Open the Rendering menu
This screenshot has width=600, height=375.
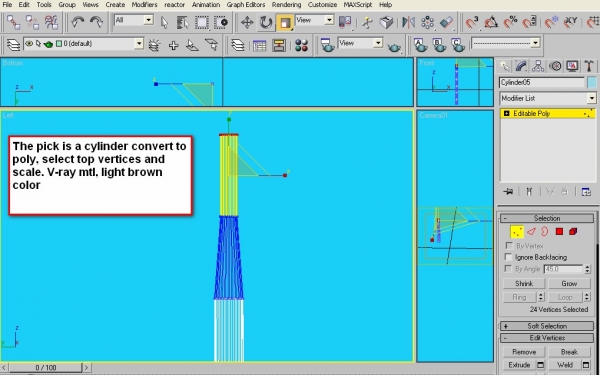point(286,5)
